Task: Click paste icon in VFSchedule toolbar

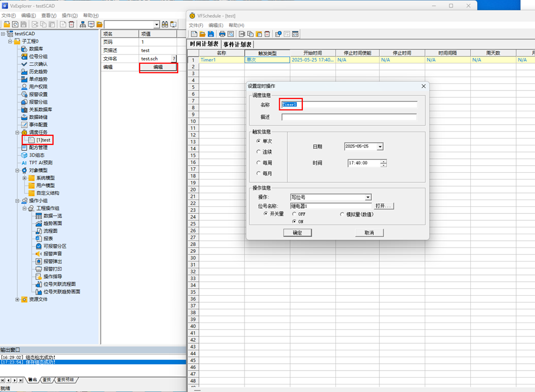Action: [x=259, y=34]
